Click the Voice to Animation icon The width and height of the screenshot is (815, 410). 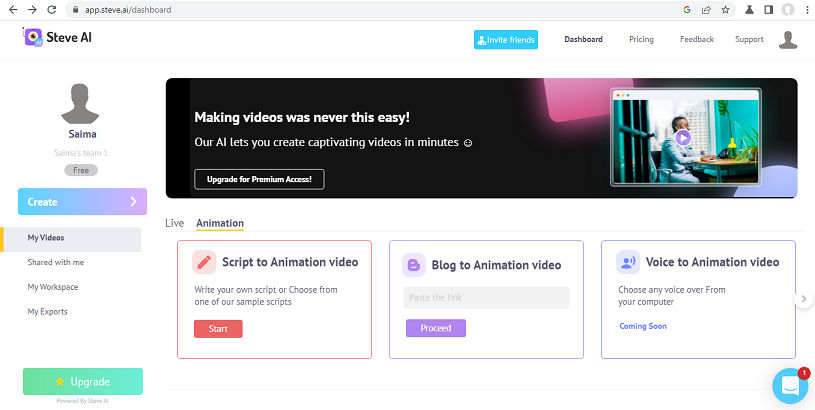pos(628,262)
